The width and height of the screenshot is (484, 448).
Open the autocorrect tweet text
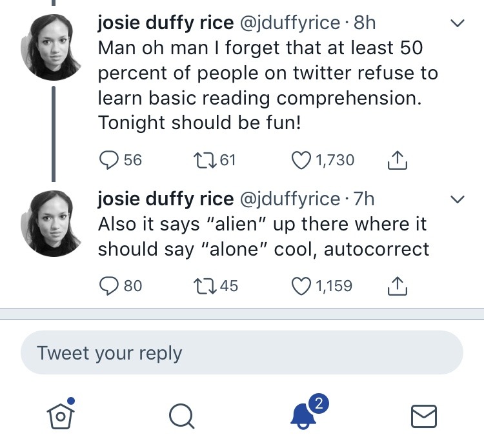(x=263, y=237)
